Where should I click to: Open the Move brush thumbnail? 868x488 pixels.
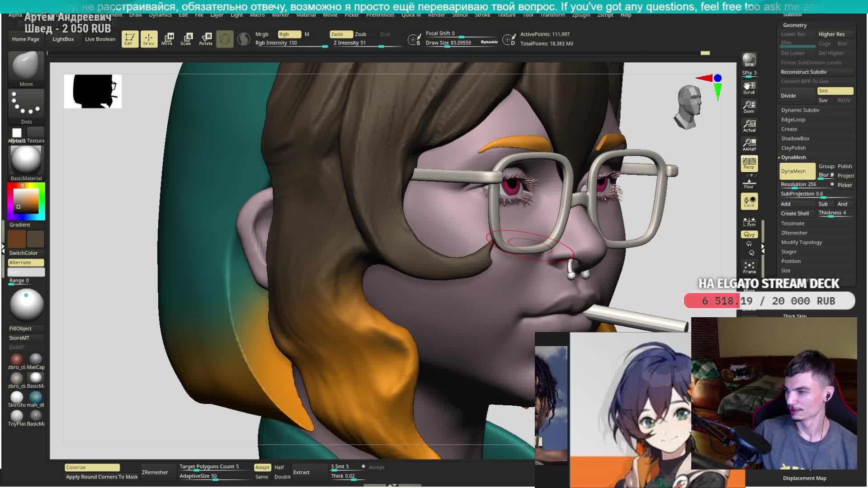(x=26, y=66)
